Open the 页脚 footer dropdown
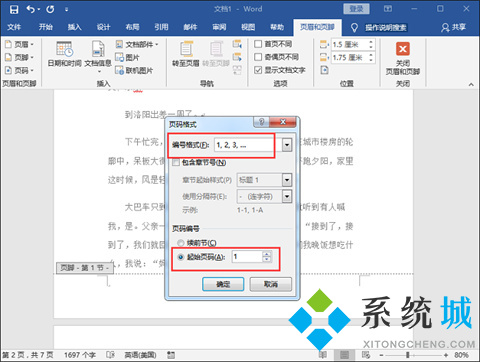The height and width of the screenshot is (362, 480). pos(19,57)
